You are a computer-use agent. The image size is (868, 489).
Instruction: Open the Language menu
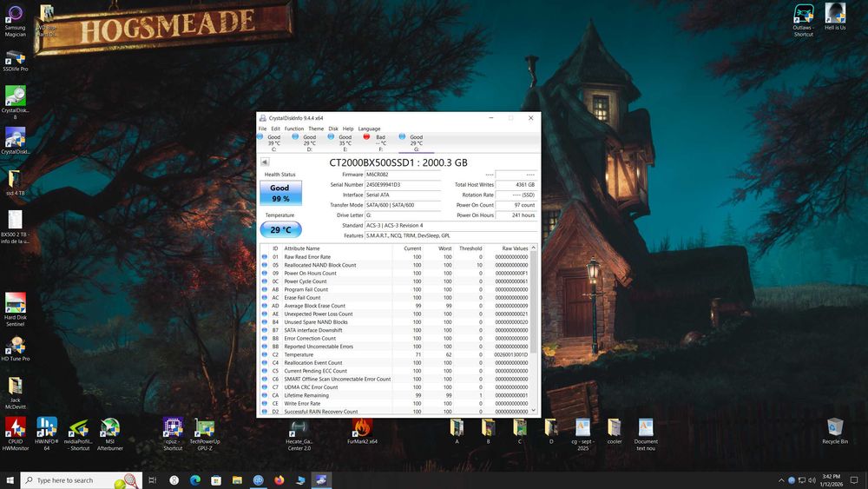[369, 129]
